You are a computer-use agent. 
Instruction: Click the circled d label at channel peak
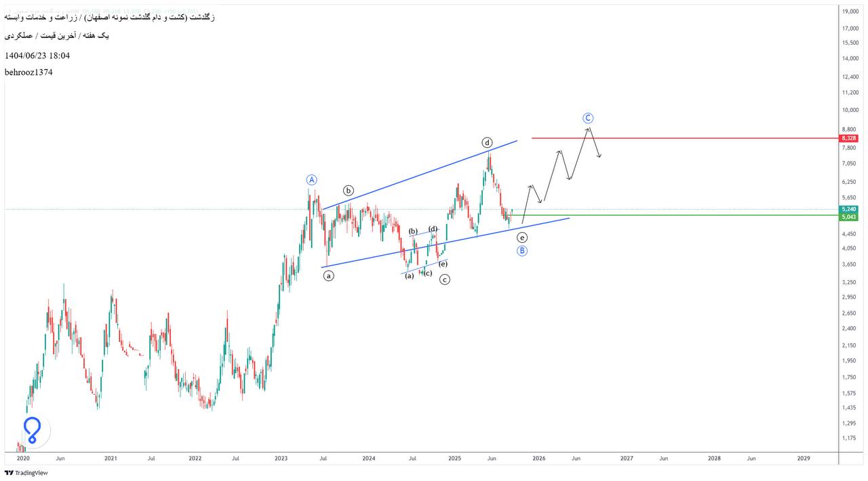[x=487, y=142]
